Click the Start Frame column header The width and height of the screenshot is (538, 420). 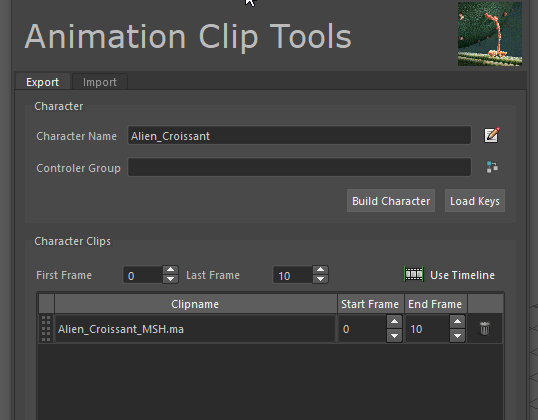pos(370,304)
